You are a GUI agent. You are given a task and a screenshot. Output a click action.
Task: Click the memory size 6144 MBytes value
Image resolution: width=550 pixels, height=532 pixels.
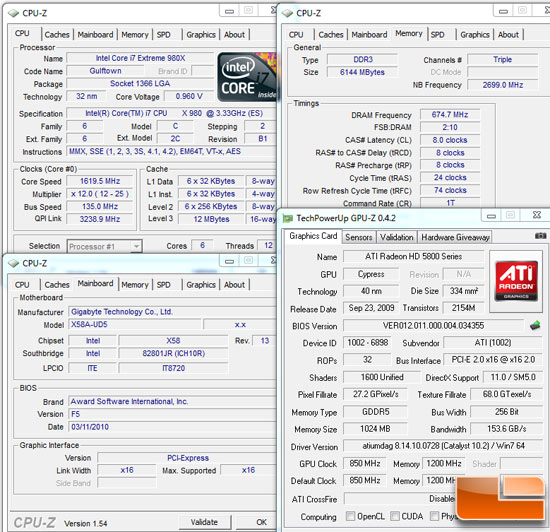(362, 72)
